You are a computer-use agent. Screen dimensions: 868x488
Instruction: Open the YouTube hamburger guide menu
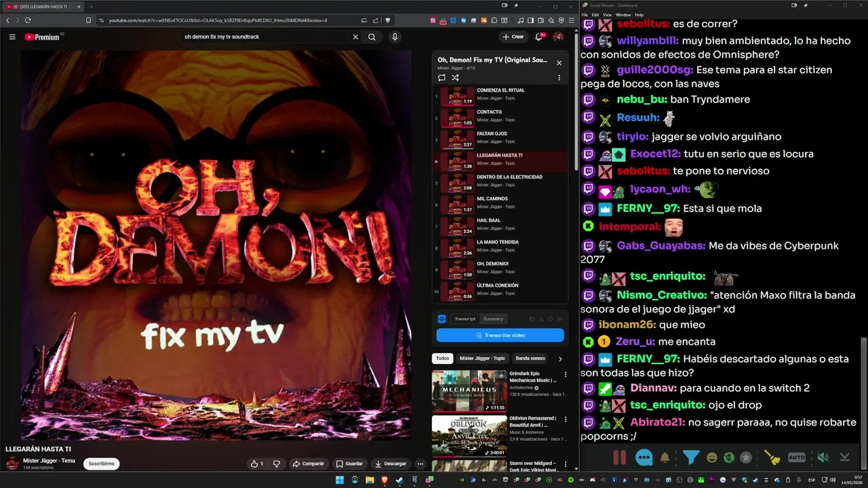12,37
